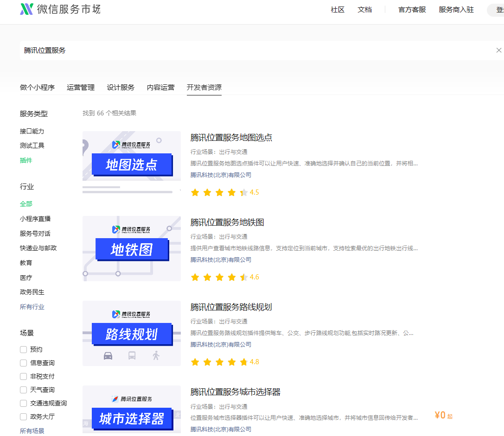This screenshot has height=436, width=504.
Task: Click the provider link under 地图选点 result
Action: click(x=221, y=175)
